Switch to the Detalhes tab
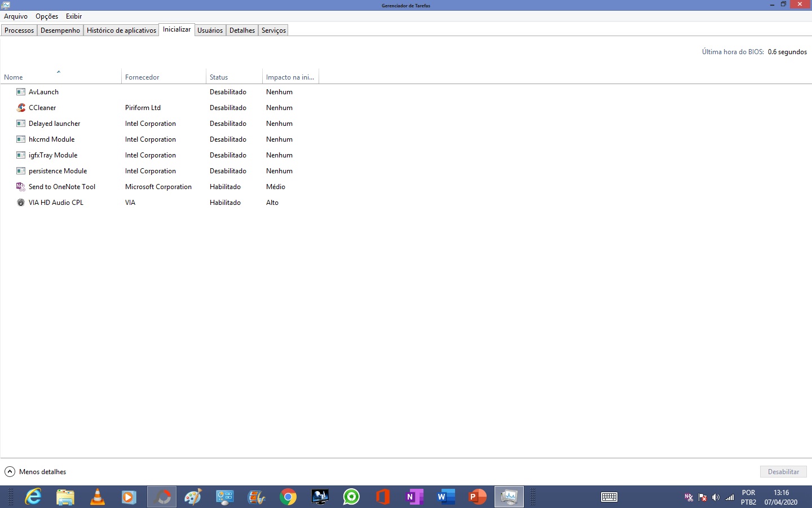The height and width of the screenshot is (508, 812). click(242, 30)
